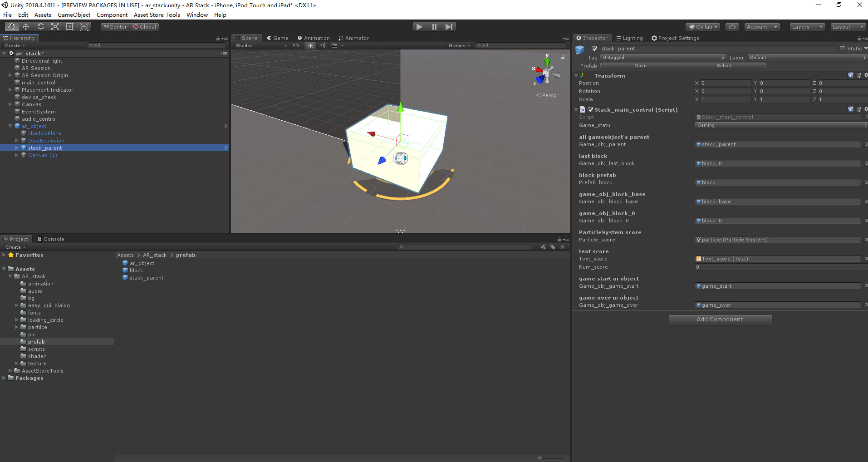Disable the Stack_main_control script checkbox
Screen dimensions: 868x462
tap(590, 109)
